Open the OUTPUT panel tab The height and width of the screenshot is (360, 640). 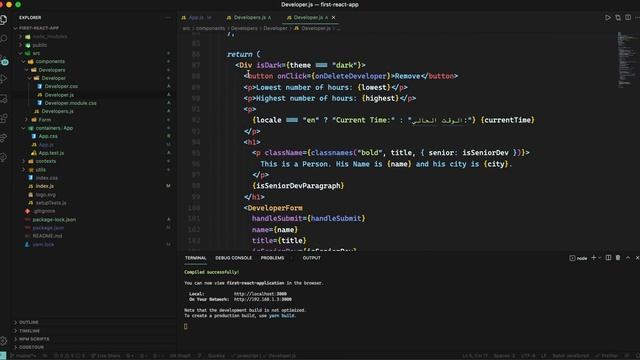pos(311,258)
